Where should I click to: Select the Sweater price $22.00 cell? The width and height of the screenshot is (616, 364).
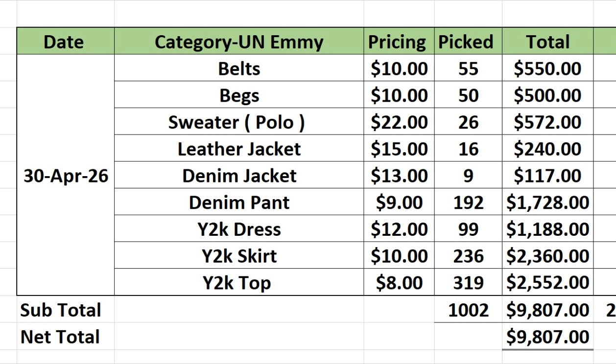(399, 122)
